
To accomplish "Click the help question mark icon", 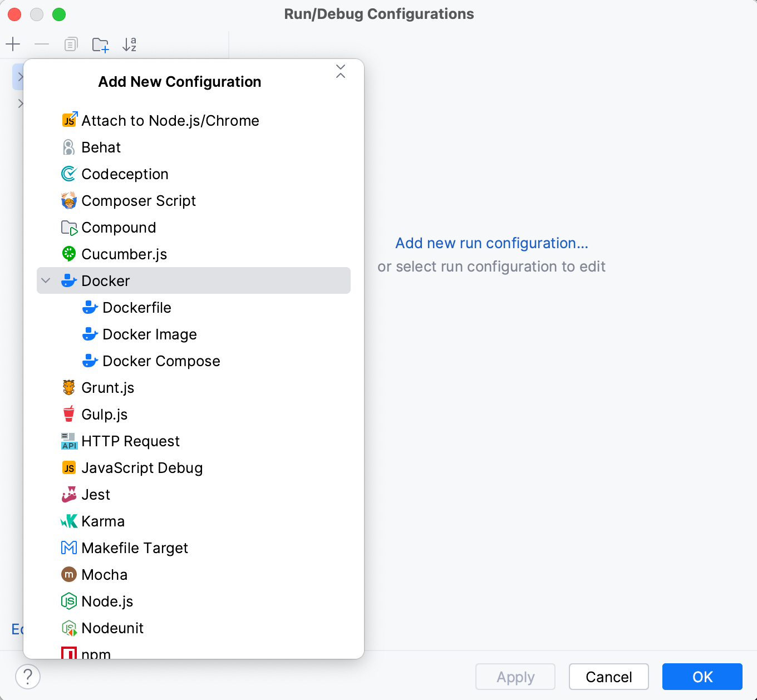I will 28,677.
